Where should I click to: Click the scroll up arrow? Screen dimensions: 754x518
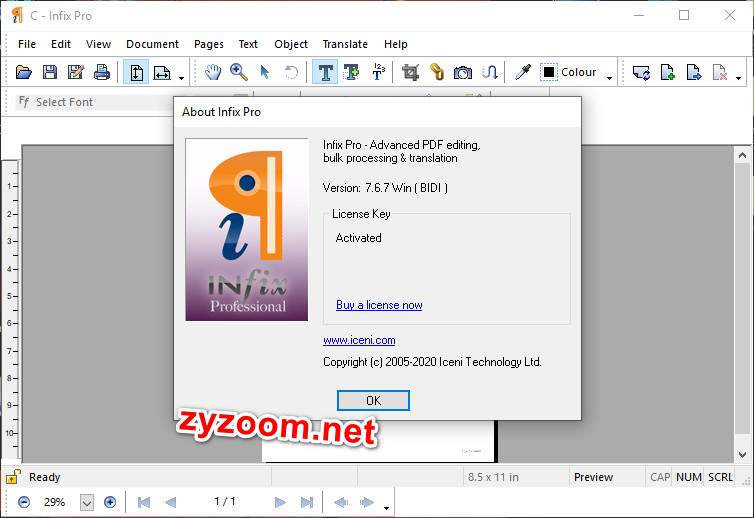coord(742,155)
